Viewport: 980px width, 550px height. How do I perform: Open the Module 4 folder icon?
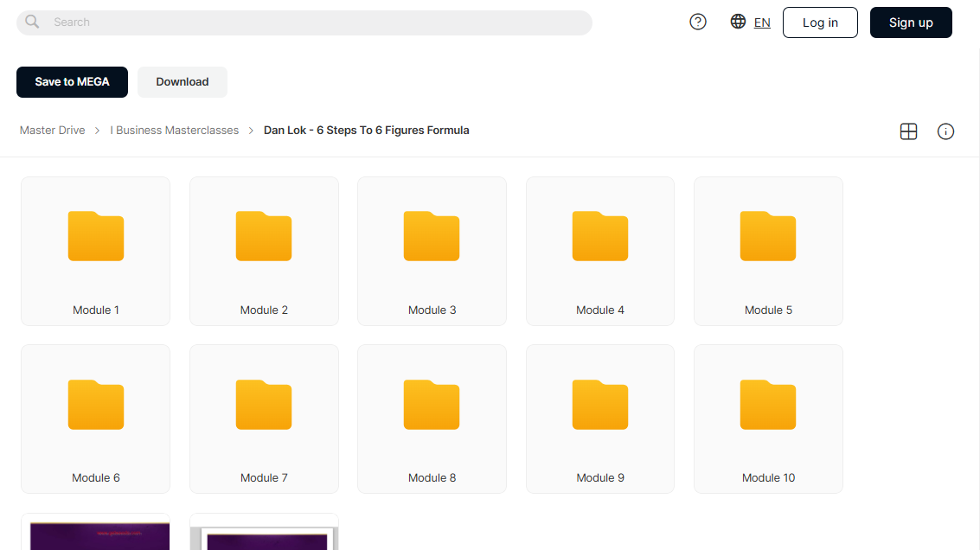click(600, 236)
